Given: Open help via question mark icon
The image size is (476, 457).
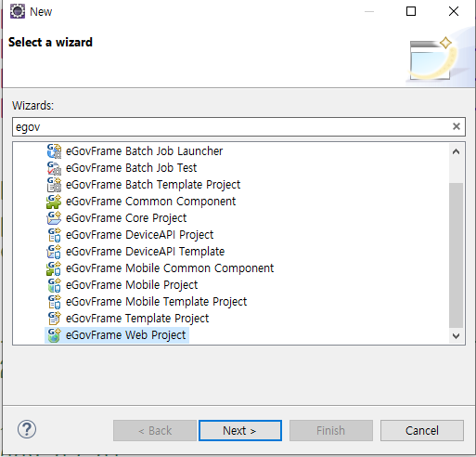Looking at the screenshot, I should pos(27,429).
